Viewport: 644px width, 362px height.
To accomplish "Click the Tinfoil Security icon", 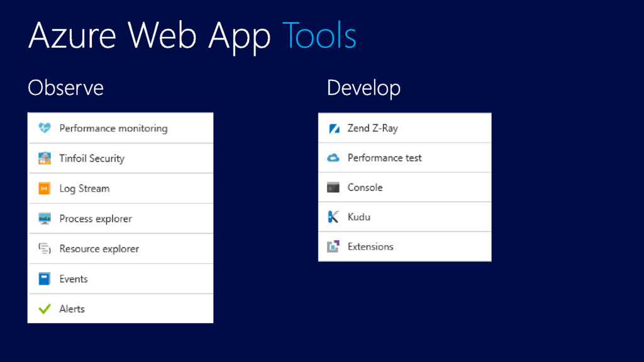I will (x=45, y=158).
